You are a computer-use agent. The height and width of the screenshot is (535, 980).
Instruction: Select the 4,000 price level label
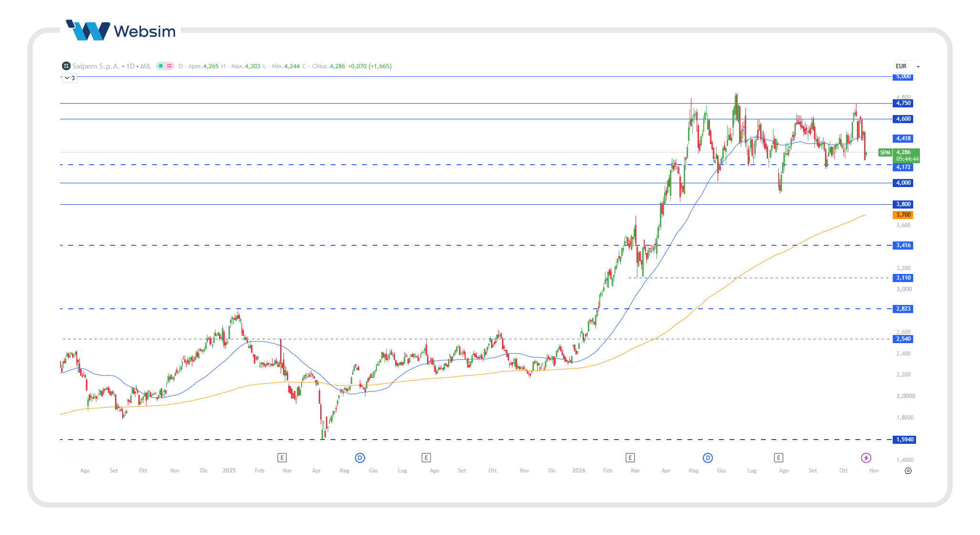903,183
